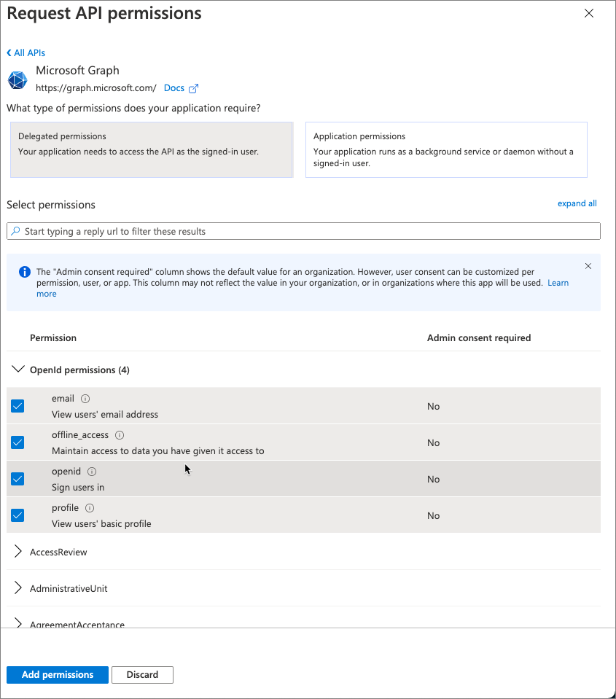The width and height of the screenshot is (616, 699).
Task: Click the https://graph.microsoft.com/ URL text
Action: point(95,88)
